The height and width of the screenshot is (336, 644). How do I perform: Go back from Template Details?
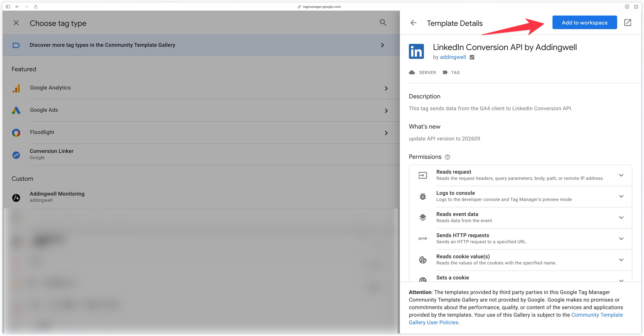point(413,23)
